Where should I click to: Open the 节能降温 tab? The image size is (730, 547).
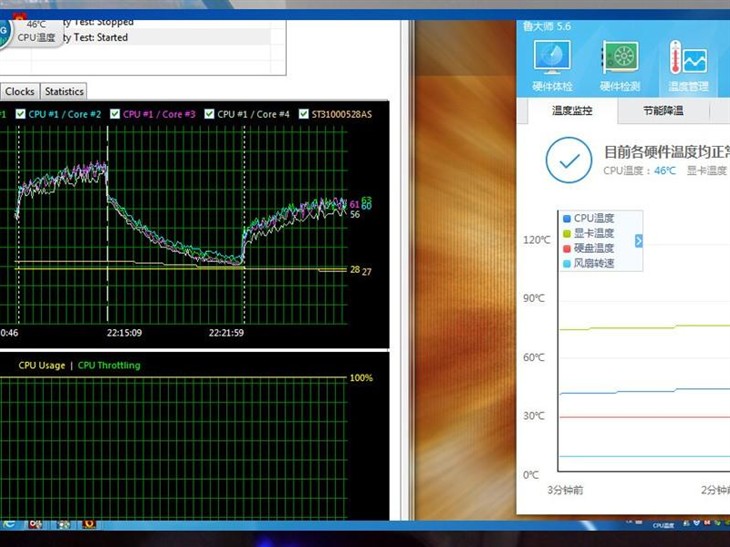coord(663,111)
